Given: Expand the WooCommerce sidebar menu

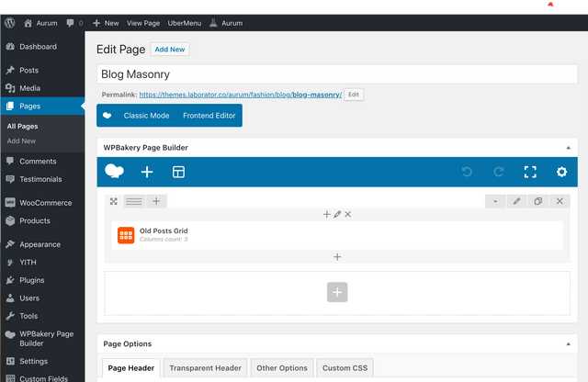Looking at the screenshot, I should pos(40,202).
